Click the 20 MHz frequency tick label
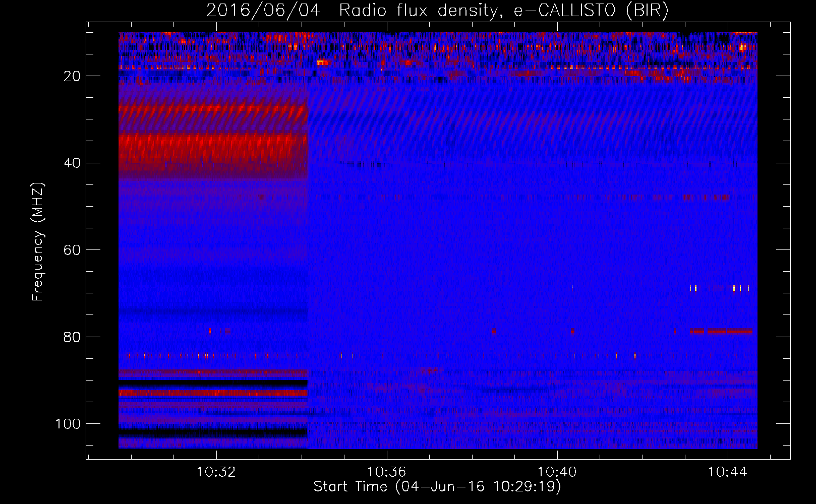 click(73, 76)
